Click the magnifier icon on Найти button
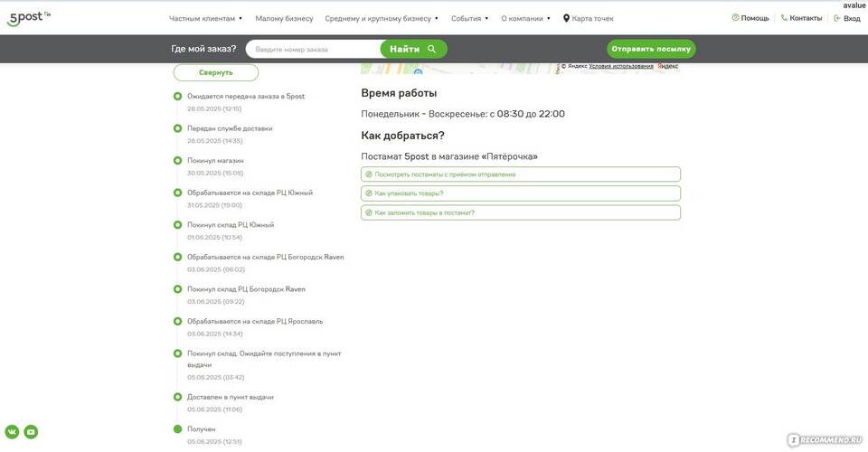This screenshot has width=868, height=452. click(x=431, y=49)
